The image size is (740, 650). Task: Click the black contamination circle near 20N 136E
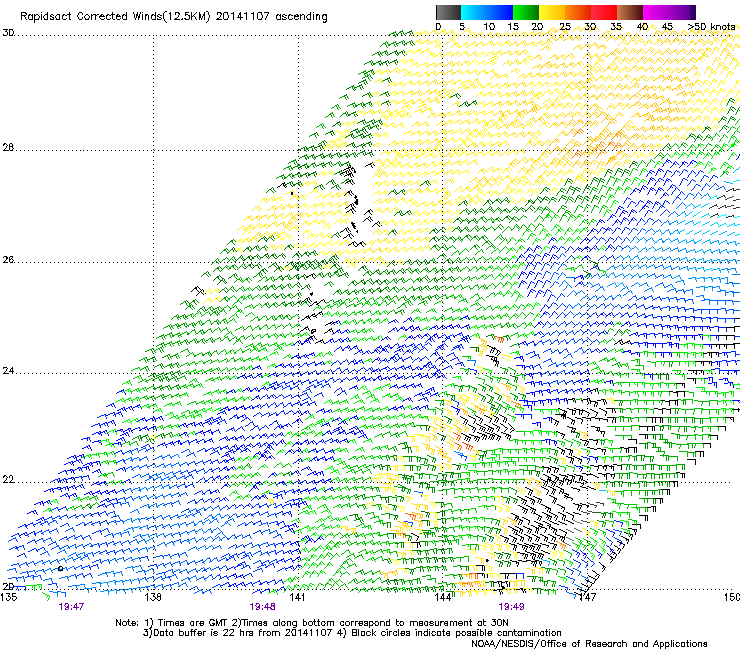pos(60,569)
